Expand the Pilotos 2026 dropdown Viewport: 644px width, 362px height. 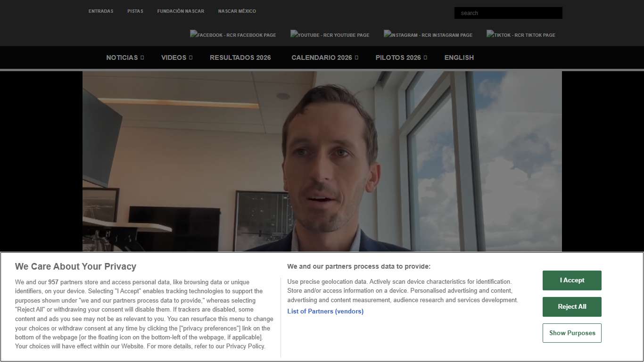pyautogui.click(x=401, y=58)
